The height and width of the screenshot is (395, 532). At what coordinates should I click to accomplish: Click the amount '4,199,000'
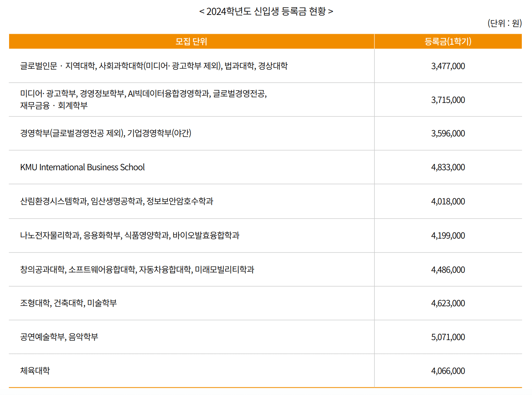pos(448,235)
